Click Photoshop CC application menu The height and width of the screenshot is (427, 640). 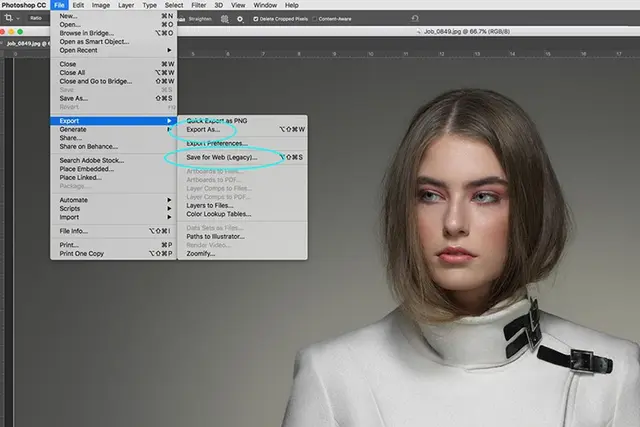24,5
